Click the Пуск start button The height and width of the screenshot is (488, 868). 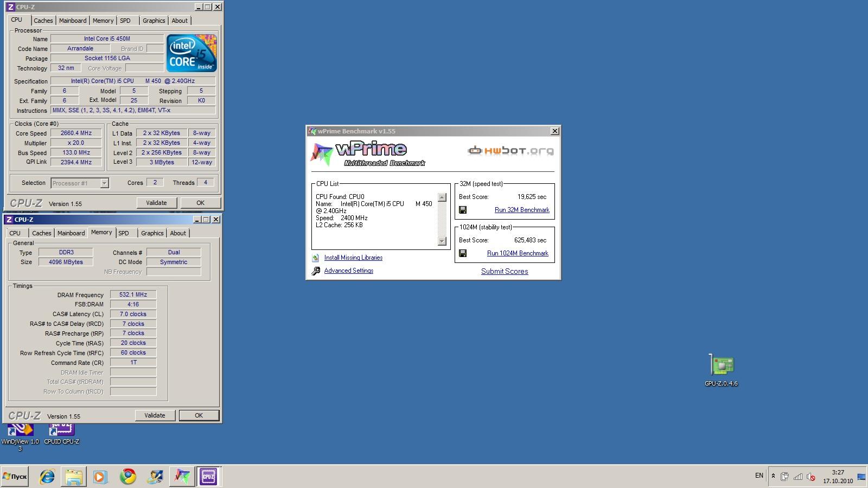(x=15, y=477)
